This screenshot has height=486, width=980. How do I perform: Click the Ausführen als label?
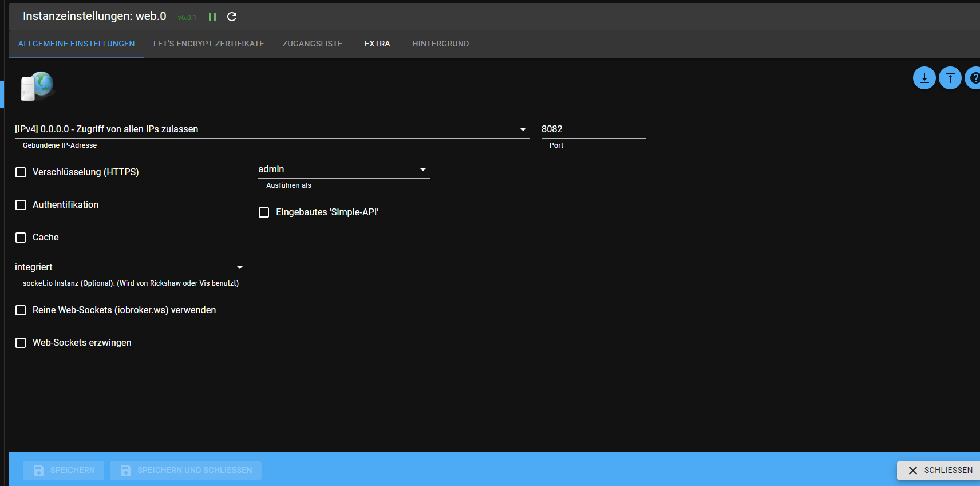tap(289, 185)
